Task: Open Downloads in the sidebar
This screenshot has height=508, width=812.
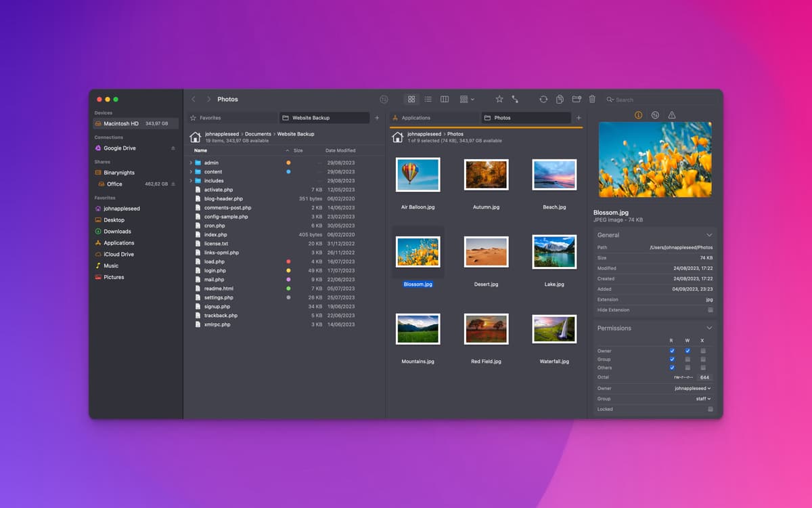Action: point(117,232)
